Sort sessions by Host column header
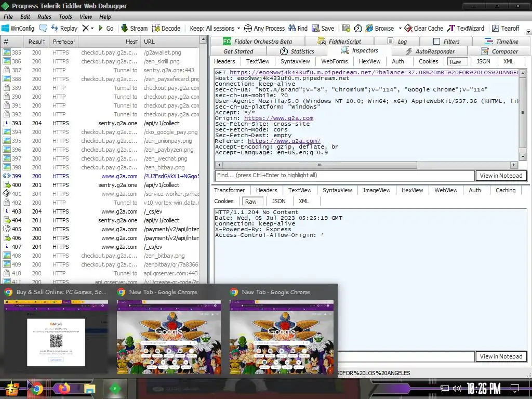Viewport: 532px width, 399px height. 109,42
